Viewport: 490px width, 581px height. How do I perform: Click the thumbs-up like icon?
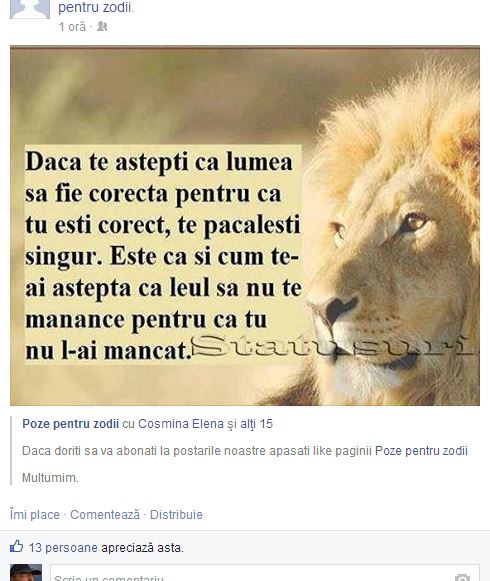pos(16,547)
